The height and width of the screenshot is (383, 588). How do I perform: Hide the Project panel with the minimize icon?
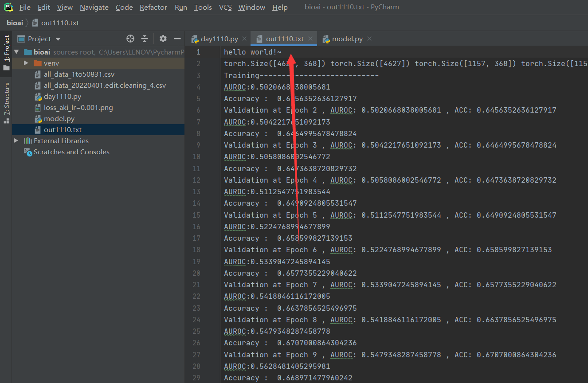coord(177,39)
